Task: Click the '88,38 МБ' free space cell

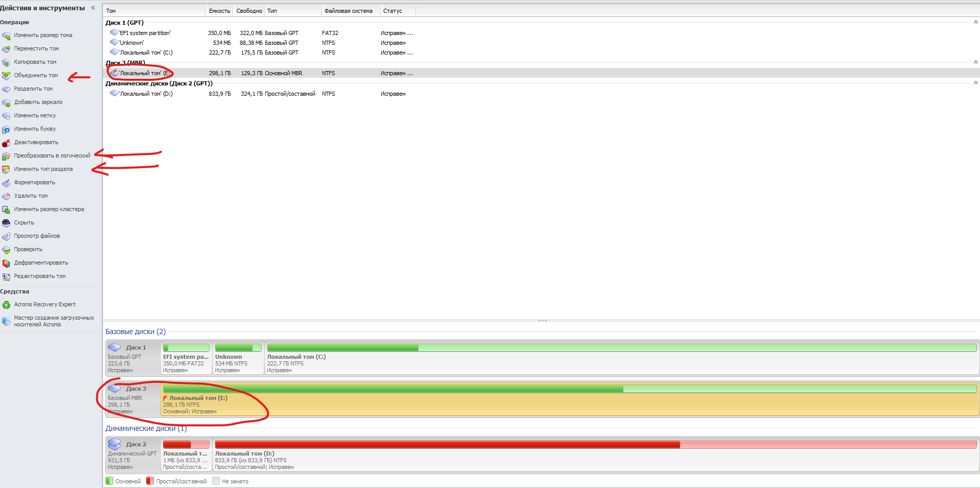Action: click(251, 43)
